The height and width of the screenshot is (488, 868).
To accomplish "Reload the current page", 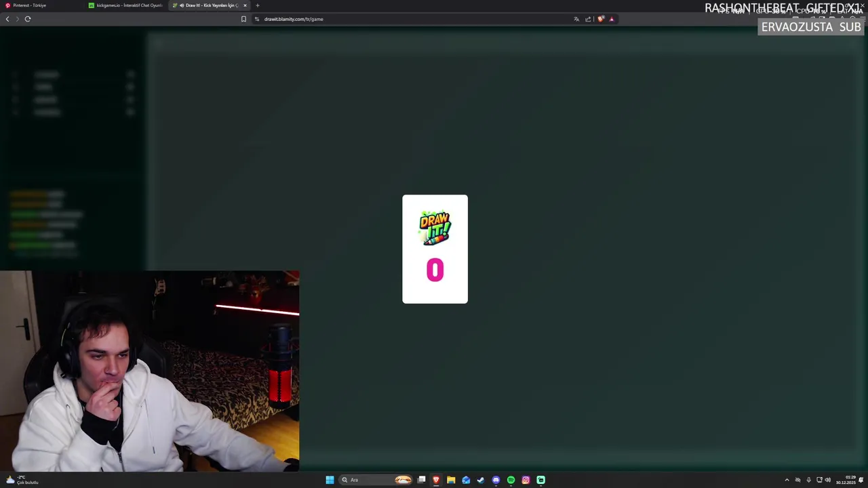I will point(28,19).
